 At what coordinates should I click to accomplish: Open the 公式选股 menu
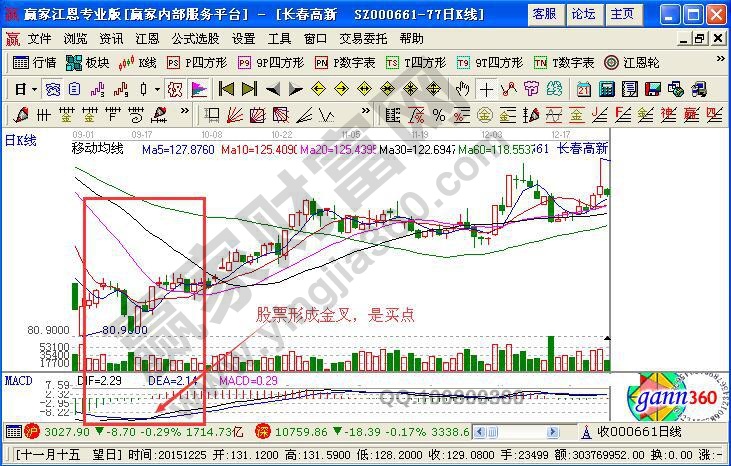[x=195, y=38]
